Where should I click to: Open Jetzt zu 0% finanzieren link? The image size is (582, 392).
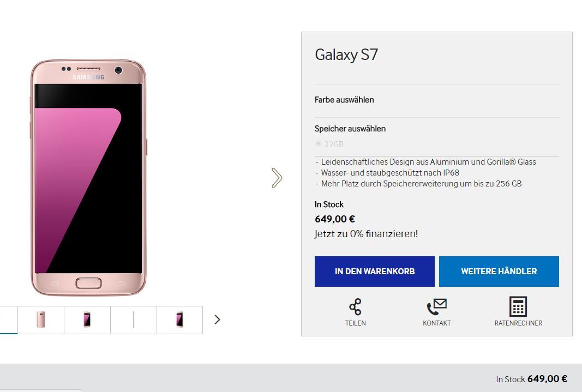[x=366, y=234]
